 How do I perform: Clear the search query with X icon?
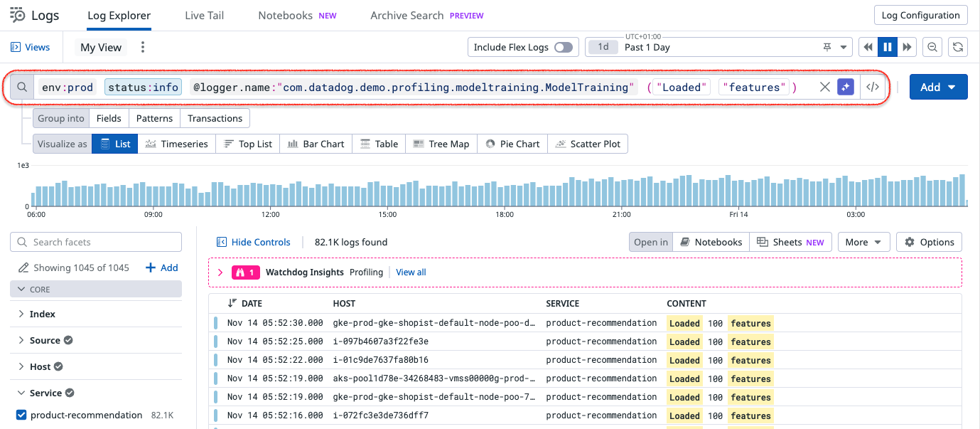pyautogui.click(x=824, y=87)
